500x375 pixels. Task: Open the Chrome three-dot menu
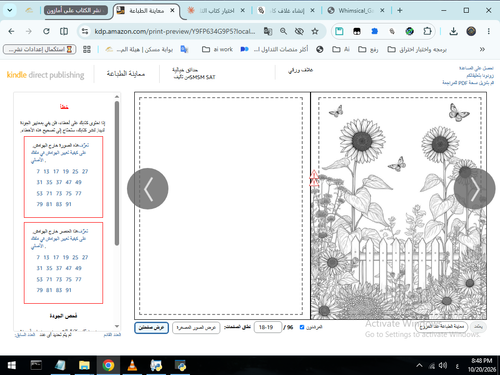[489, 31]
